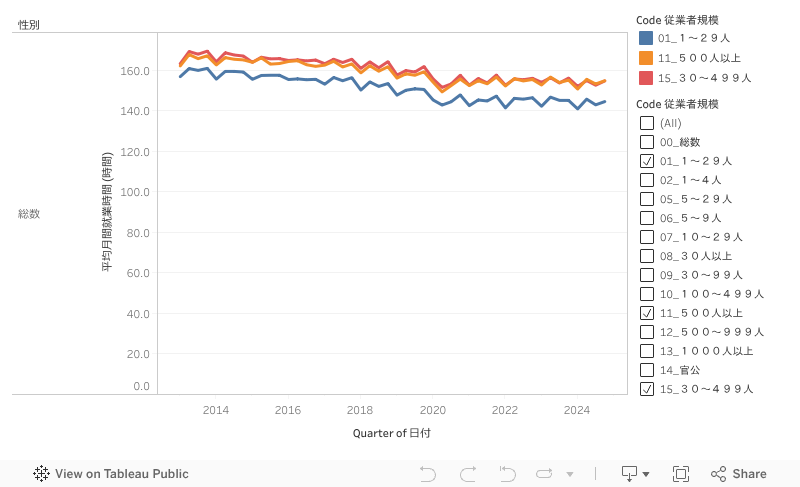The height and width of the screenshot is (487, 800).
Task: Click the Share button label
Action: coord(749,474)
